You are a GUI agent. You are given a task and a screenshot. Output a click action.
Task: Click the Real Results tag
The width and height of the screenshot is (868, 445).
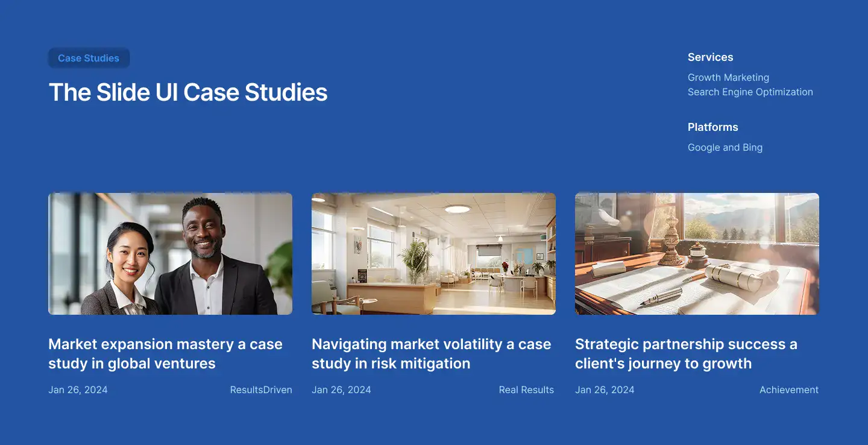pyautogui.click(x=526, y=390)
